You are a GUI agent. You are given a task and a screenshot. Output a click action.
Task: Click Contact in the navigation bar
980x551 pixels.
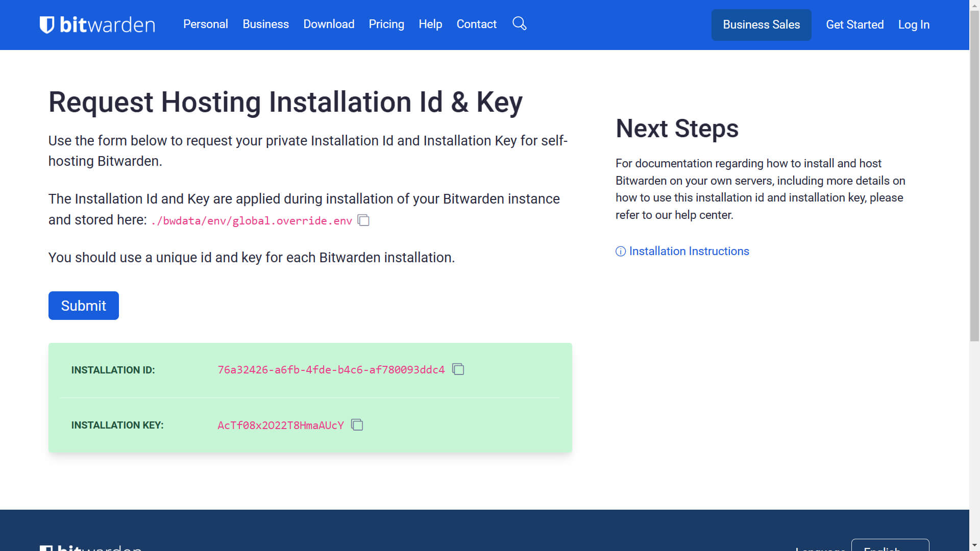(476, 24)
